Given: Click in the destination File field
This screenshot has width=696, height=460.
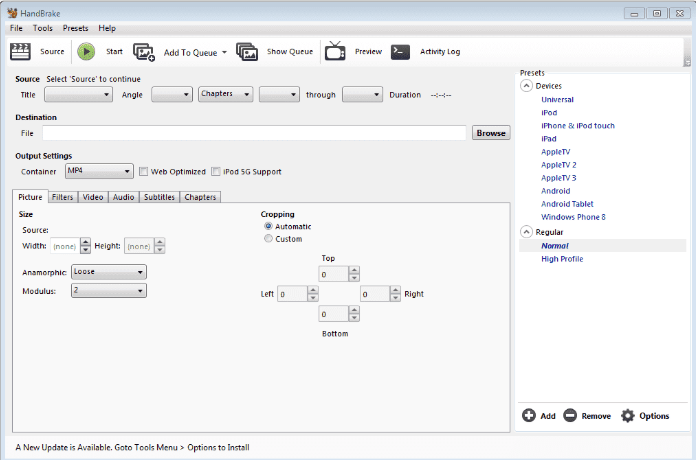Looking at the screenshot, I should (x=254, y=133).
